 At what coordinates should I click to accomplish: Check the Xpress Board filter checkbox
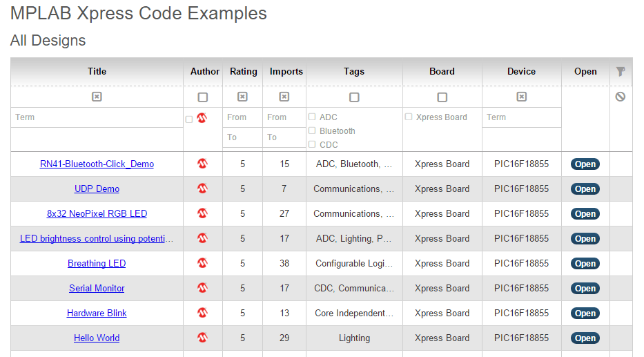408,117
